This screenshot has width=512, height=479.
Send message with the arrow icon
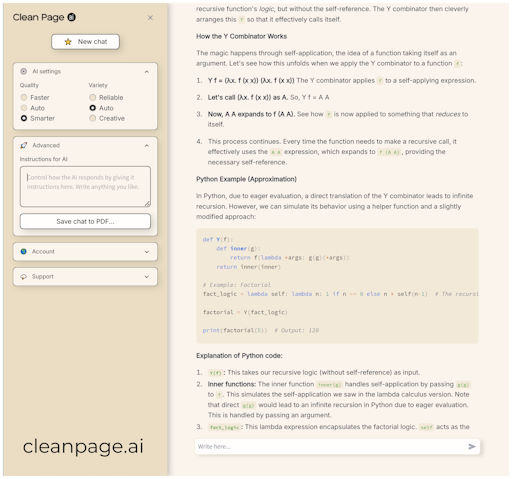[472, 447]
